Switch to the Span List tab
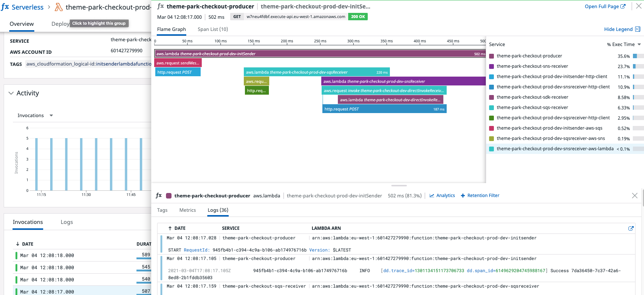Viewport: 644px width, 295px height. coord(212,29)
